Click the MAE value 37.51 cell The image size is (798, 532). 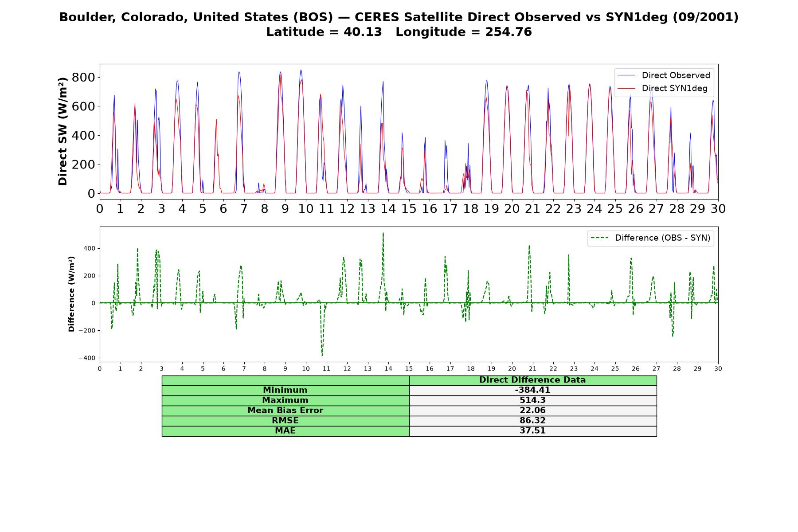(532, 431)
